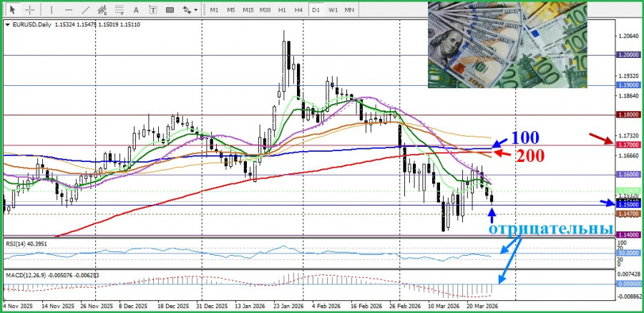Switch to the W1 weekly timeframe
The image size is (644, 313).
333,10
